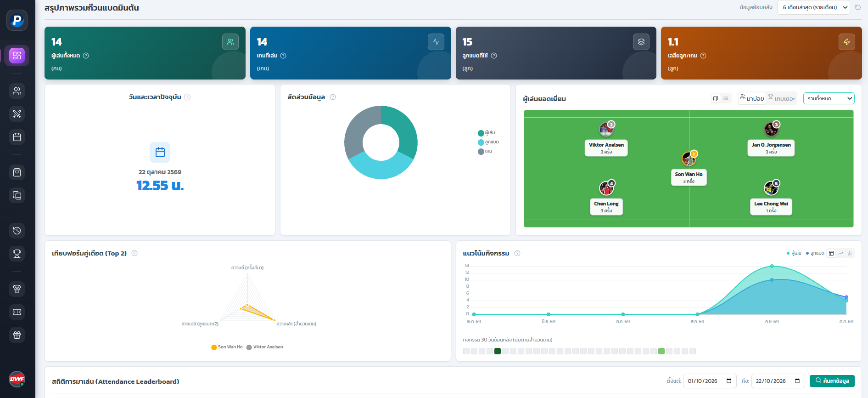Switch activity trend to bar chart view
This screenshot has width=868, height=398.
[850, 253]
